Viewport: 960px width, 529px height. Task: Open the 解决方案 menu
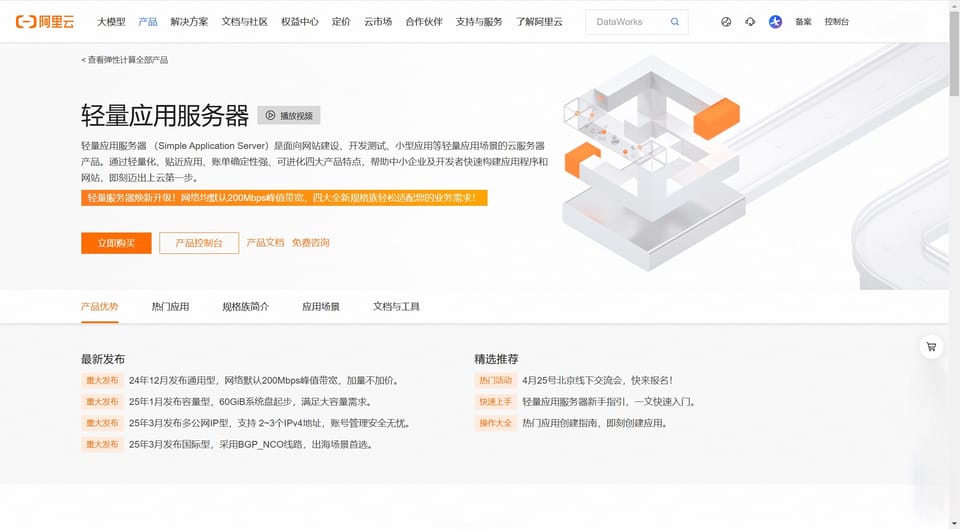pos(189,21)
